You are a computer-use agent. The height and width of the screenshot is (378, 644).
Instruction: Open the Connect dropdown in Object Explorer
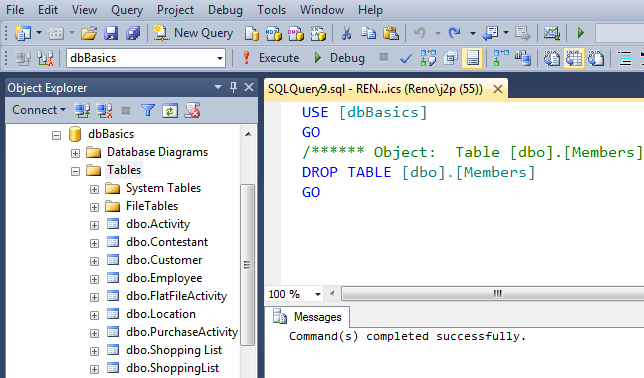(39, 110)
